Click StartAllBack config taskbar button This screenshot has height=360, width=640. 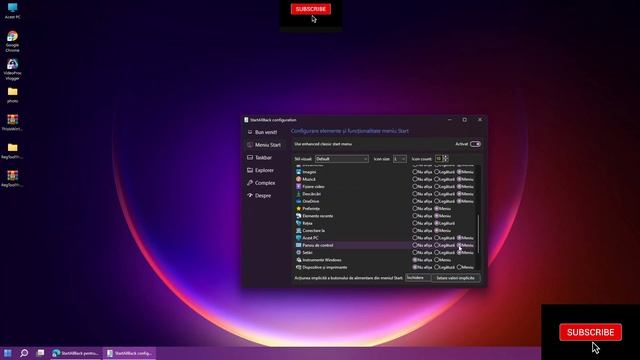click(x=129, y=353)
